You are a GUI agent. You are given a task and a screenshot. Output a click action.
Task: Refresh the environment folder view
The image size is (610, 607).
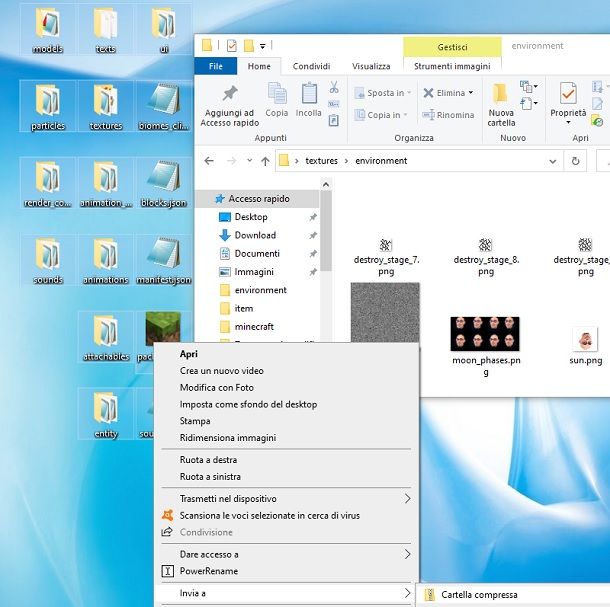(x=575, y=161)
